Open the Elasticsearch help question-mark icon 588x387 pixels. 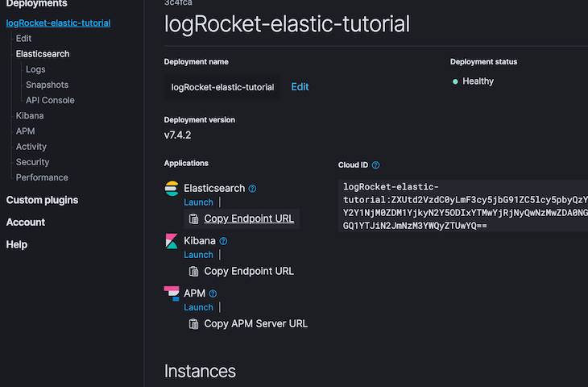pos(252,189)
